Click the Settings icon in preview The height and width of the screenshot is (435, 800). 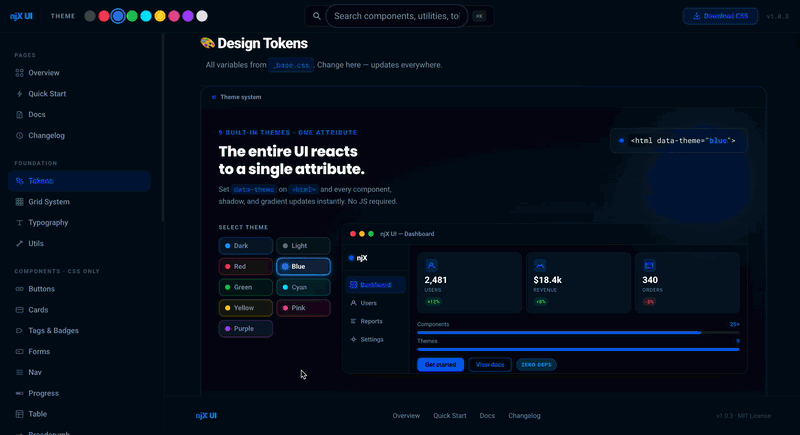coord(353,340)
